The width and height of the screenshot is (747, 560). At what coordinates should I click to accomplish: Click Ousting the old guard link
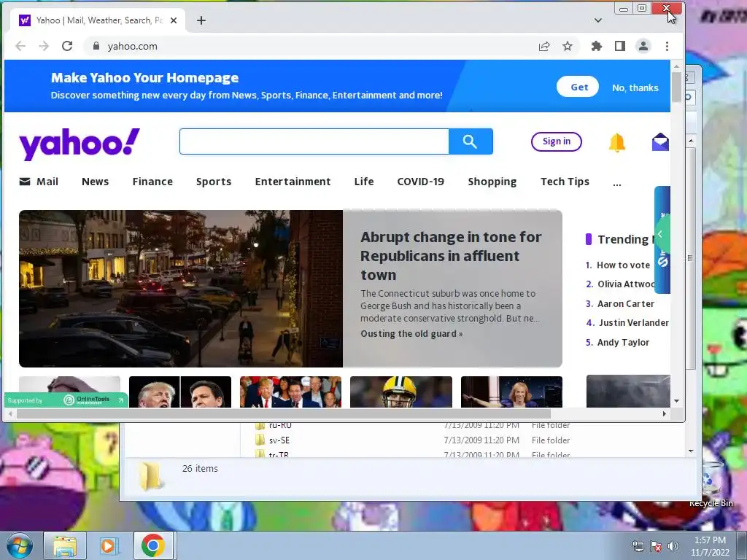tap(411, 334)
